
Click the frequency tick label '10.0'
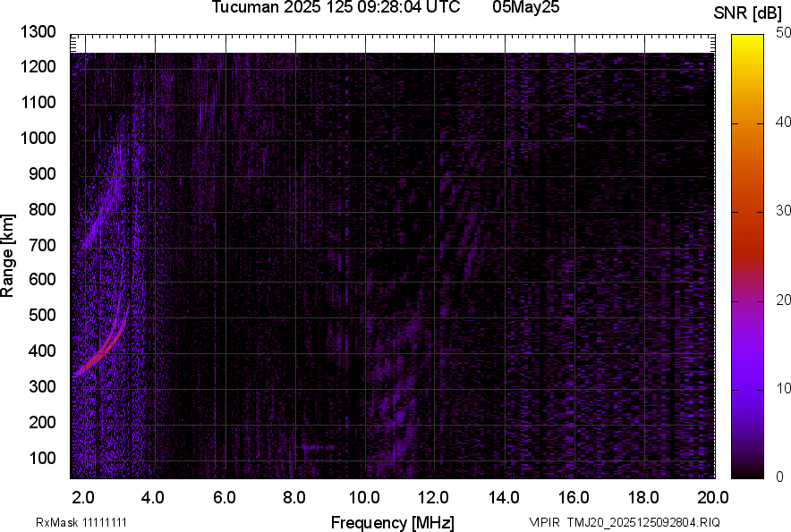tap(364, 498)
